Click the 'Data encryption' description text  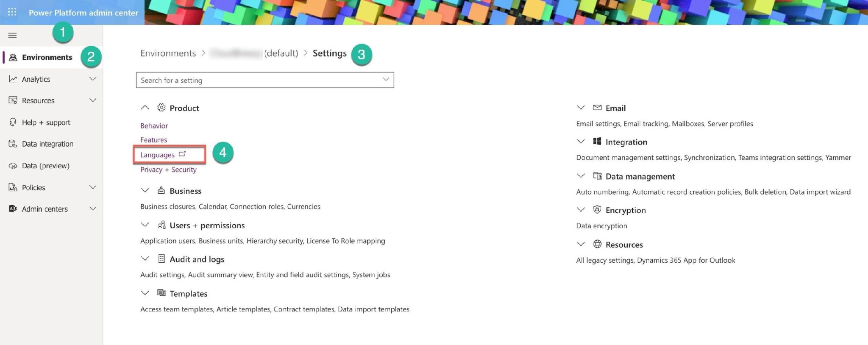coord(601,226)
